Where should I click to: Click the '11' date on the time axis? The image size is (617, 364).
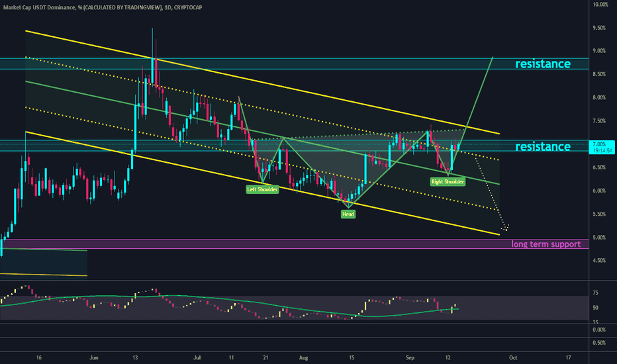[x=232, y=357]
